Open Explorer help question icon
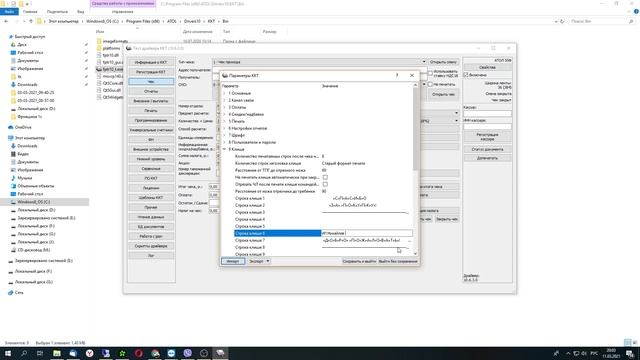This screenshot has height=360, width=640. [636, 12]
